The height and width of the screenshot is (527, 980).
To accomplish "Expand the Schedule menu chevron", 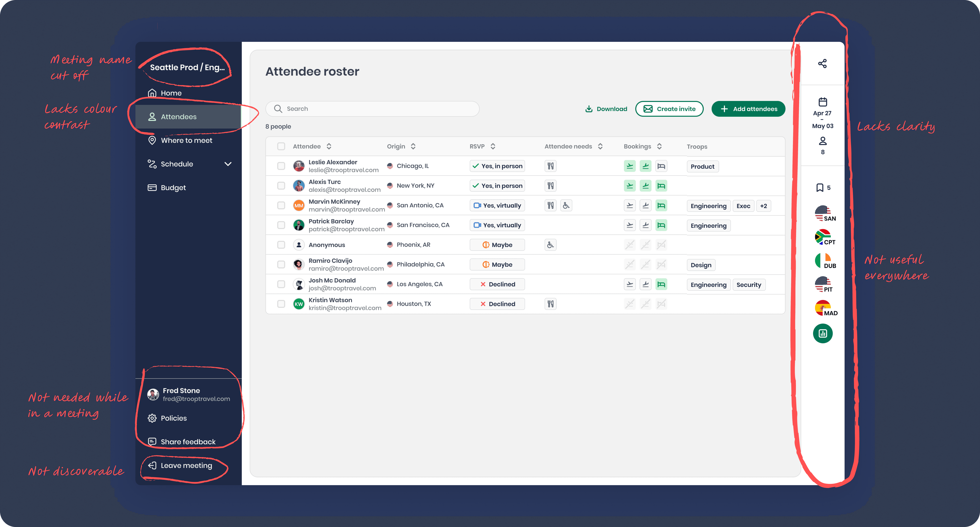I will click(x=228, y=164).
